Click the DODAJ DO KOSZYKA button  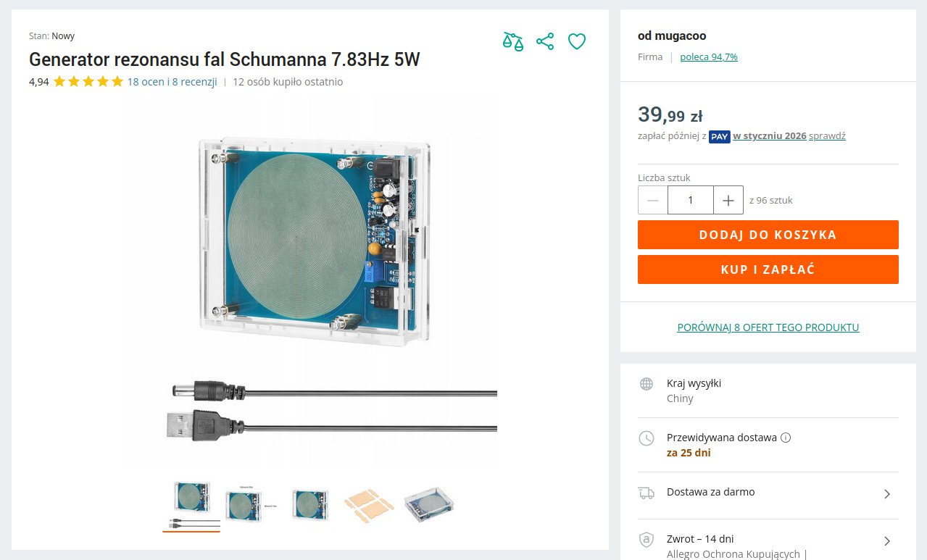click(768, 235)
